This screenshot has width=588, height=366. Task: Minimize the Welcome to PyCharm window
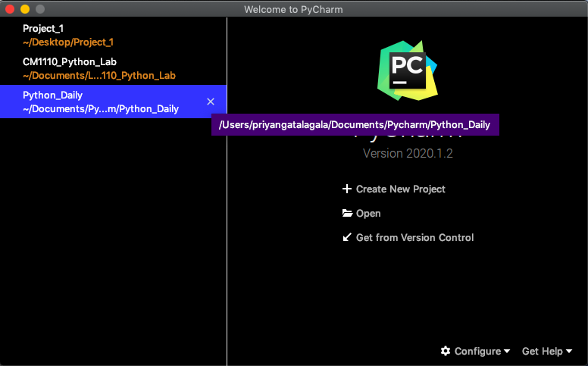pyautogui.click(x=25, y=9)
